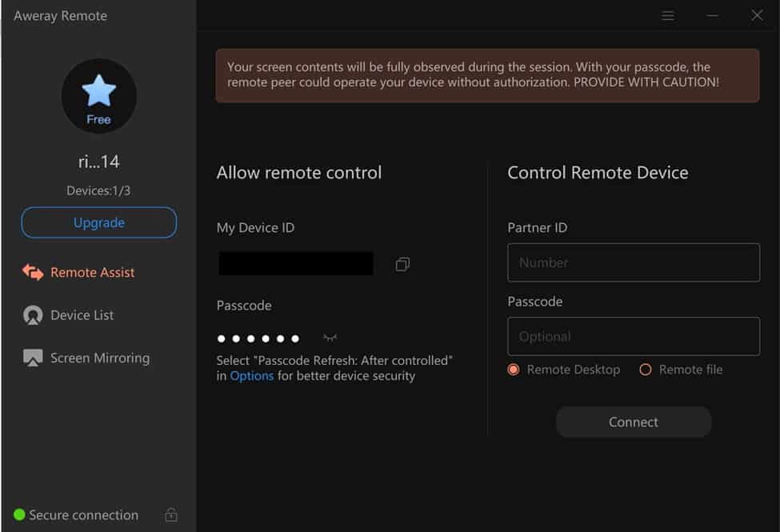Open the Device List section
Image resolution: width=780 pixels, height=532 pixels.
click(68, 315)
